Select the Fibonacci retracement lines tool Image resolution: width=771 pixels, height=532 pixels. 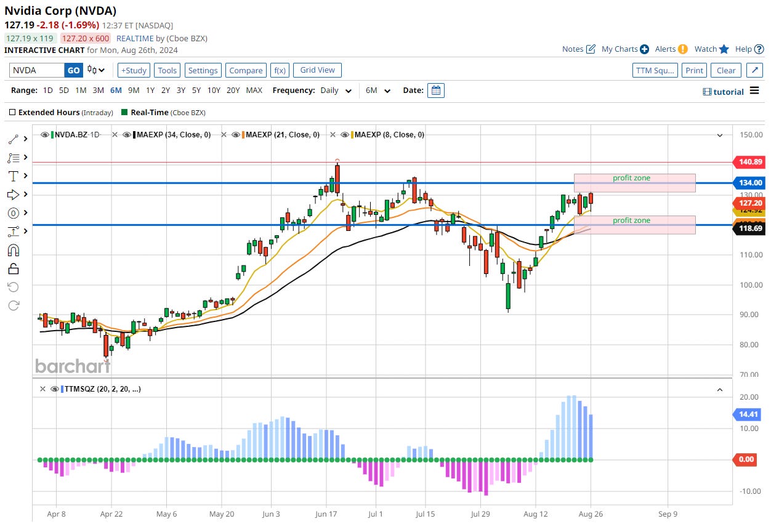tap(14, 158)
